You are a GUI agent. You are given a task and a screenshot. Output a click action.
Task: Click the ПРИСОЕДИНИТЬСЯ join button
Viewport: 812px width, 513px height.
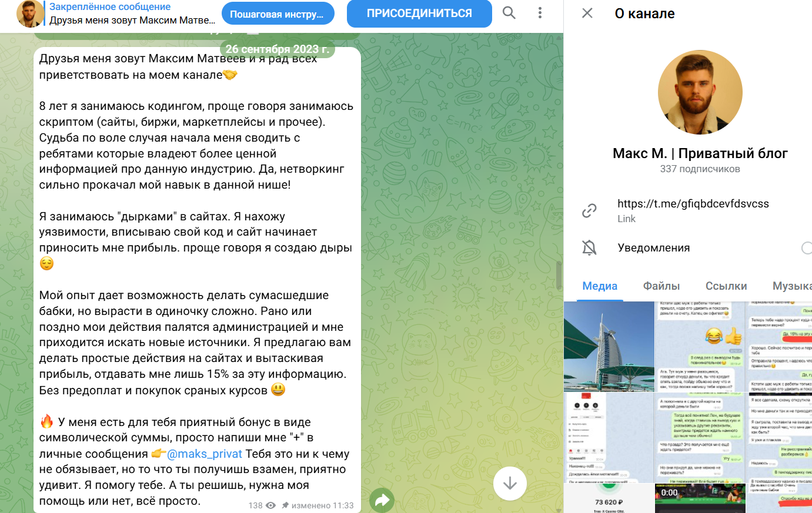[419, 14]
